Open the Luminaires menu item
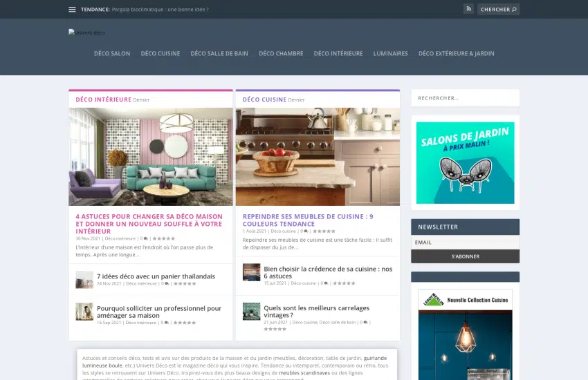Viewport: 588px width, 380px height. 390,53
